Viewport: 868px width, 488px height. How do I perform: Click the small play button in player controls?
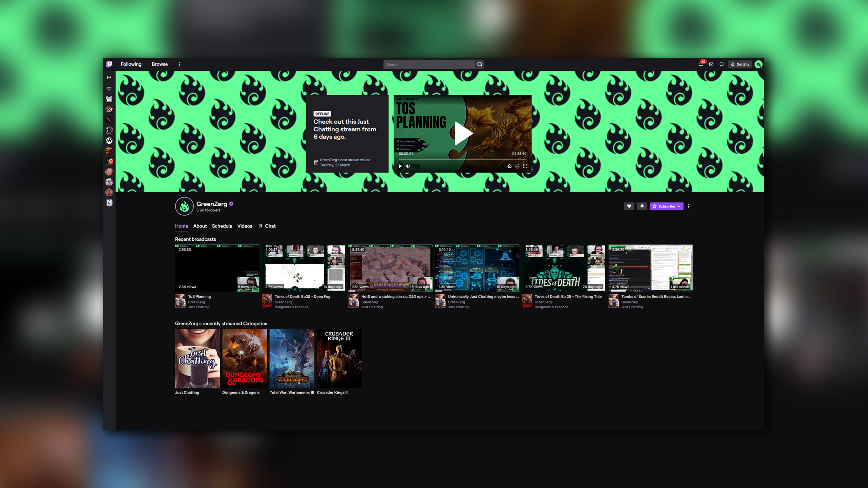[400, 166]
